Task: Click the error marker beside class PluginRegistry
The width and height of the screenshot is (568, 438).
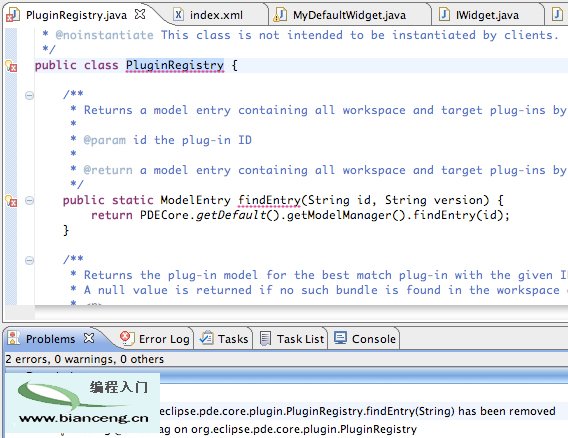Action: pyautogui.click(x=11, y=66)
